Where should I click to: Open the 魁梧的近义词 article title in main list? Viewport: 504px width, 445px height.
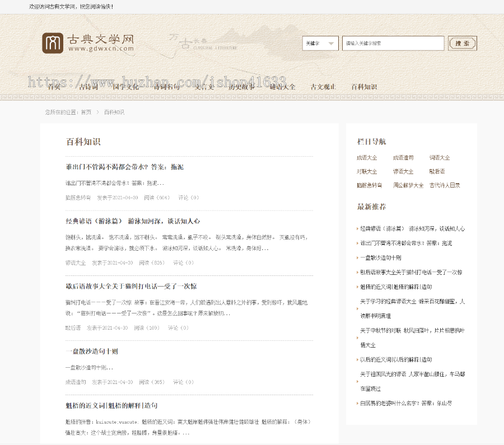tap(111, 405)
